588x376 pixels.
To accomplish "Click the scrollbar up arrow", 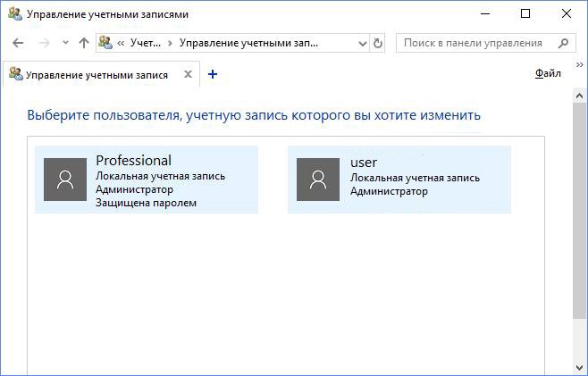I will 579,96.
